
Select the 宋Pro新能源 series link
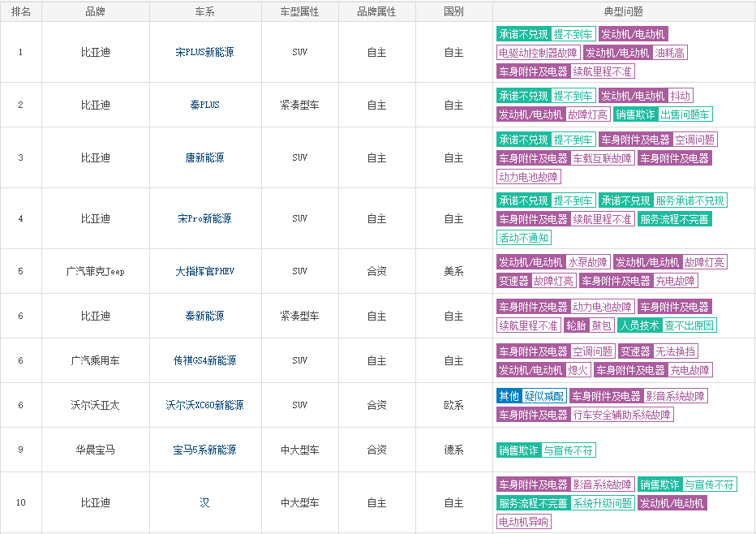tap(204, 219)
